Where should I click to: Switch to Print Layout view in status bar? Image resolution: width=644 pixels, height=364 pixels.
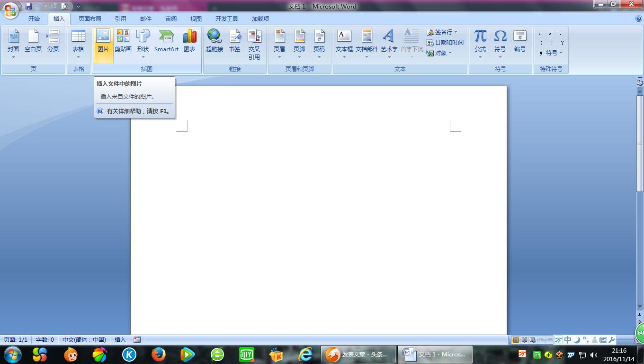pyautogui.click(x=516, y=340)
